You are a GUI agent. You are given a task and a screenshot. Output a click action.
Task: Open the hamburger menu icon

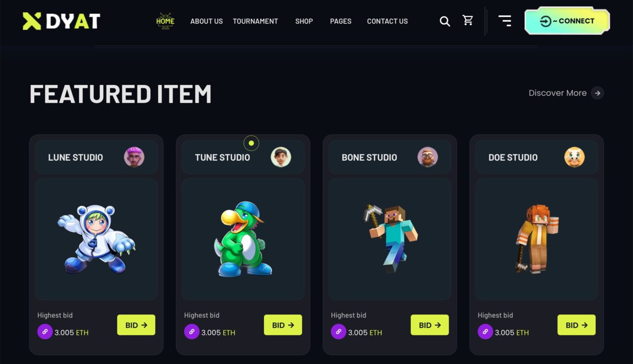point(505,21)
